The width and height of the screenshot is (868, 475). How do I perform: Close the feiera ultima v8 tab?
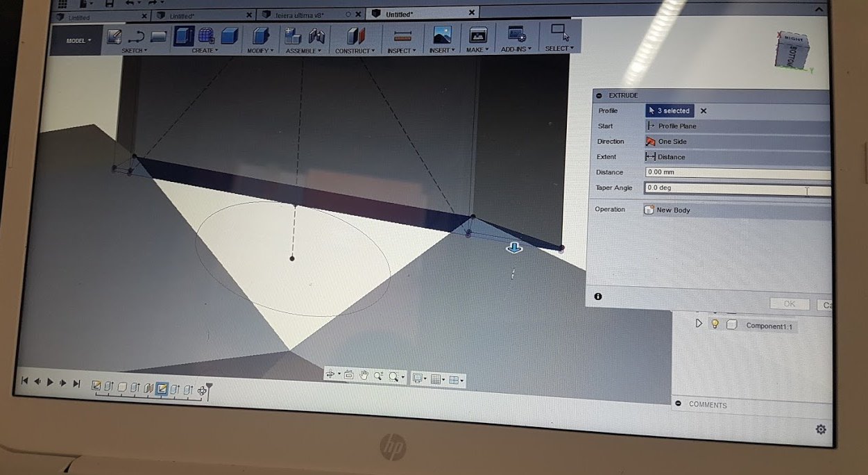click(x=359, y=14)
